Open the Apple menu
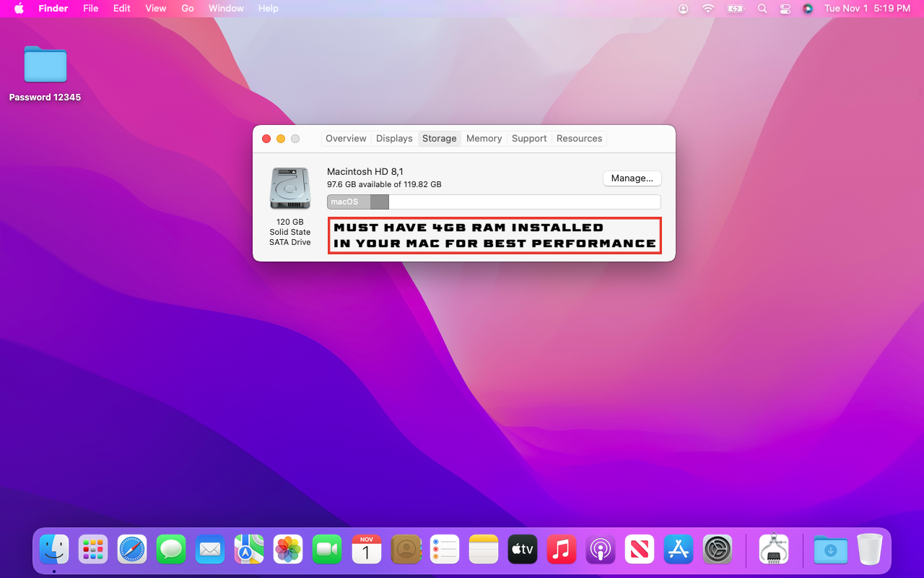This screenshot has width=924, height=578. click(19, 9)
